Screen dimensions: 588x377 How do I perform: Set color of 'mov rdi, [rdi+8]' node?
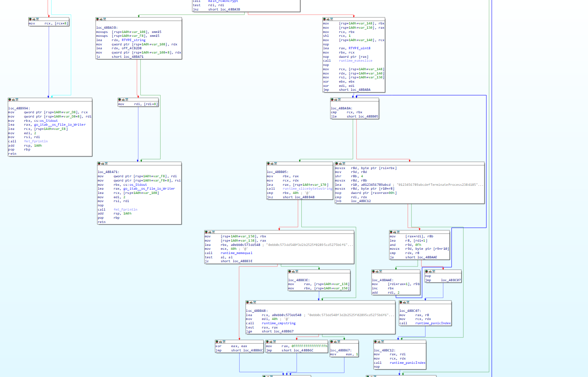119,100
